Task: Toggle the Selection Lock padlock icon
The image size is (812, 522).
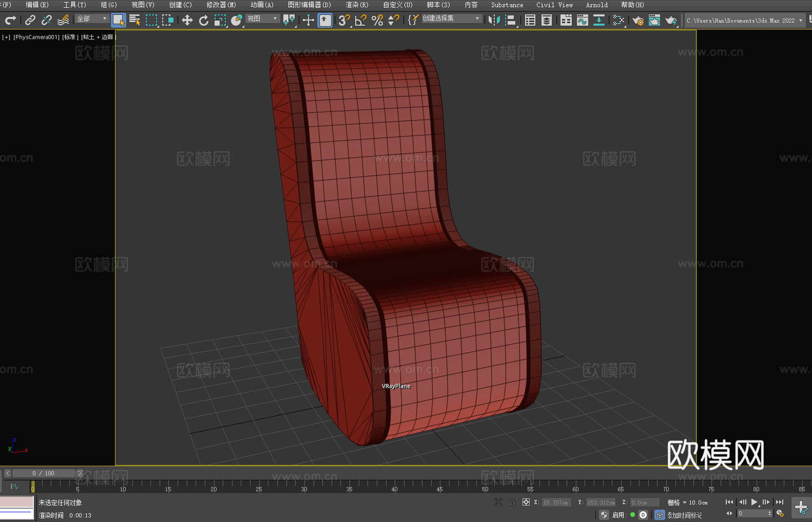Action: coord(512,502)
